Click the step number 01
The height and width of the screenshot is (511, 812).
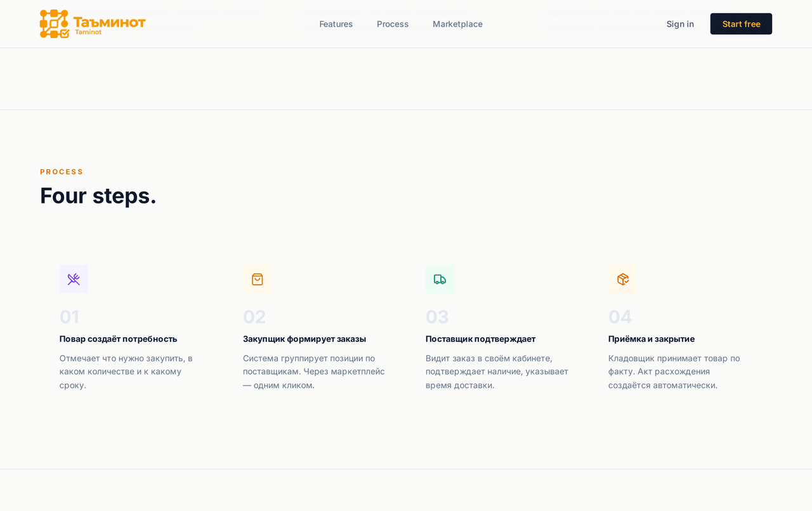(69, 316)
